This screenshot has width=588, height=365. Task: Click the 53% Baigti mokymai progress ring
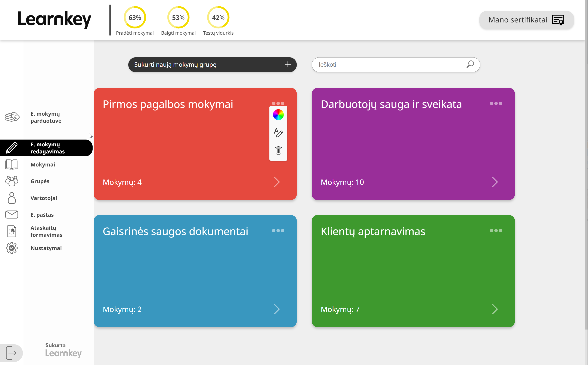tap(178, 17)
